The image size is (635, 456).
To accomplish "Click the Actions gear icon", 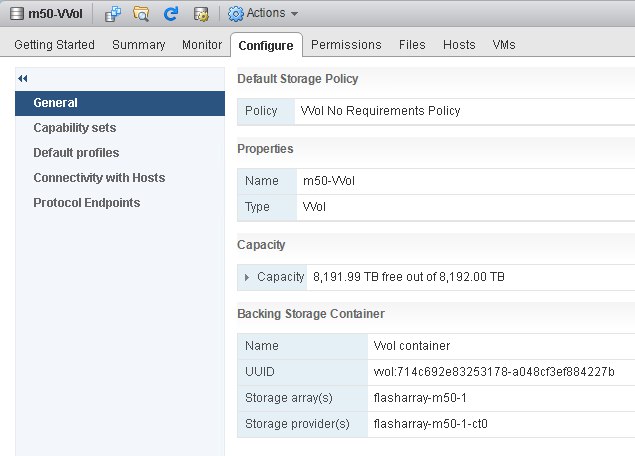I will coord(236,14).
